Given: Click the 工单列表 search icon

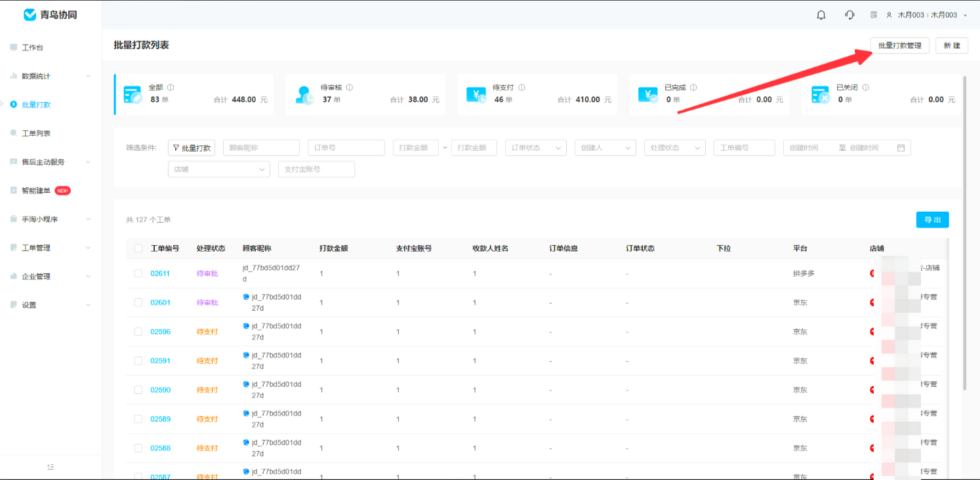Looking at the screenshot, I should (x=14, y=133).
